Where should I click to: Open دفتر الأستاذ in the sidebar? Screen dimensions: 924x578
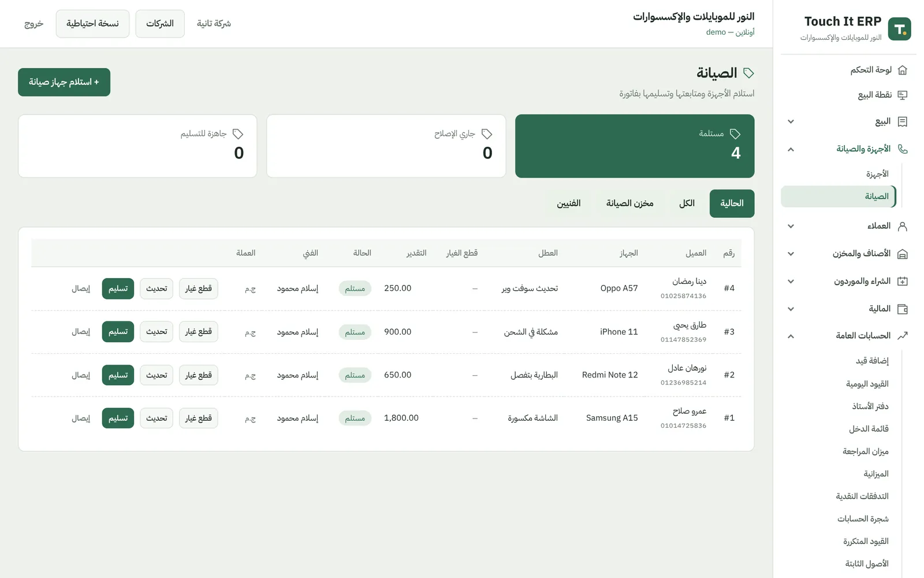tap(870, 406)
